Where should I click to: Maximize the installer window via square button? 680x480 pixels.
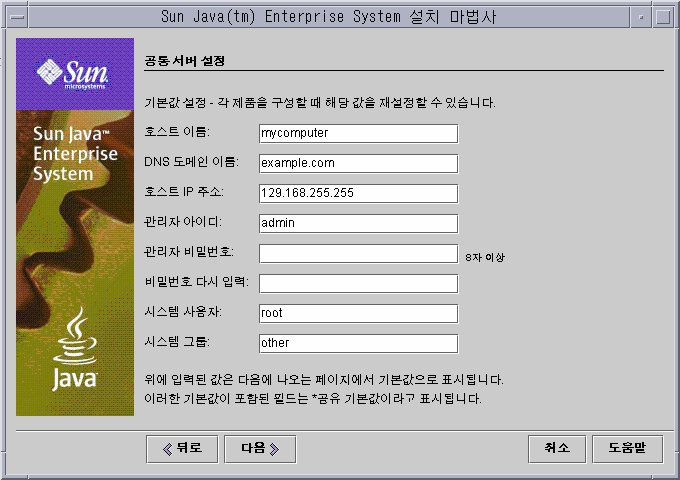tap(663, 17)
